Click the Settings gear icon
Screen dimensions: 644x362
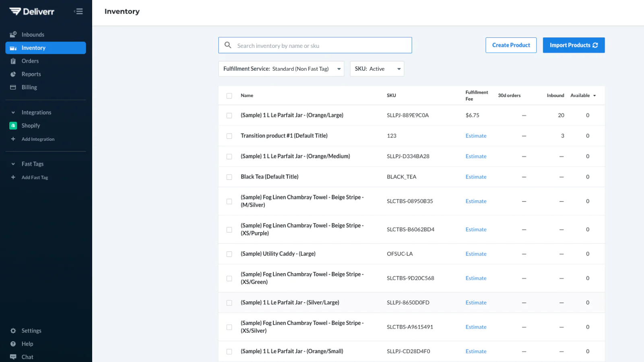[13, 331]
